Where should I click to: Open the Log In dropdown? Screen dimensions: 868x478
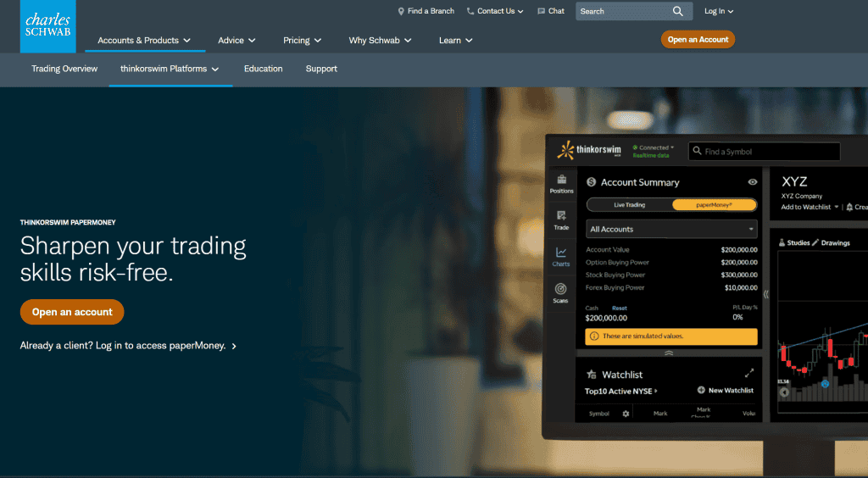(x=719, y=11)
